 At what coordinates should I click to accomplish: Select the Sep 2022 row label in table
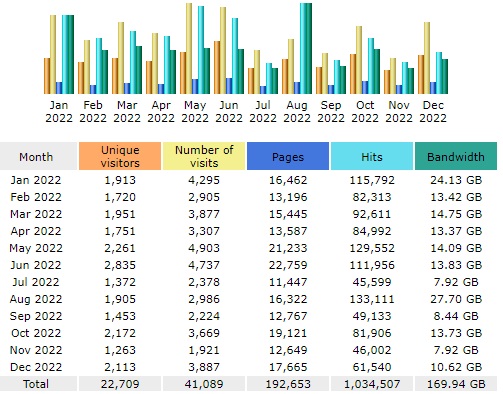pos(36,316)
